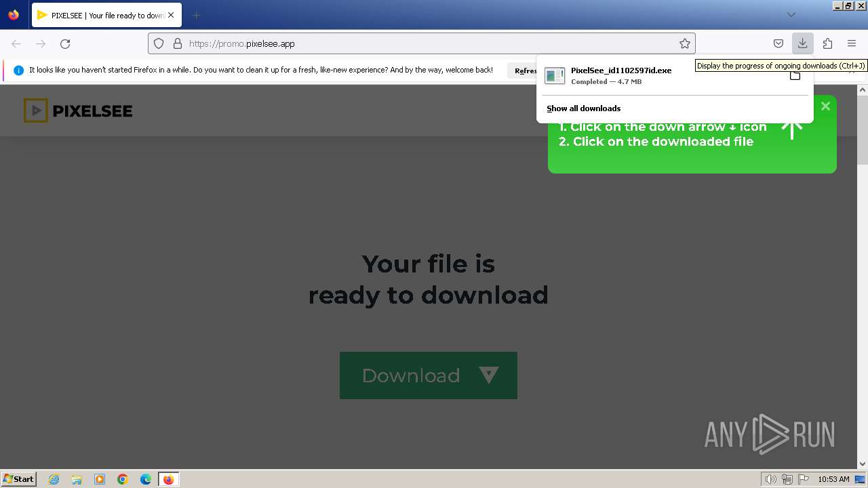Open File Explorer from taskbar

pyautogui.click(x=77, y=479)
